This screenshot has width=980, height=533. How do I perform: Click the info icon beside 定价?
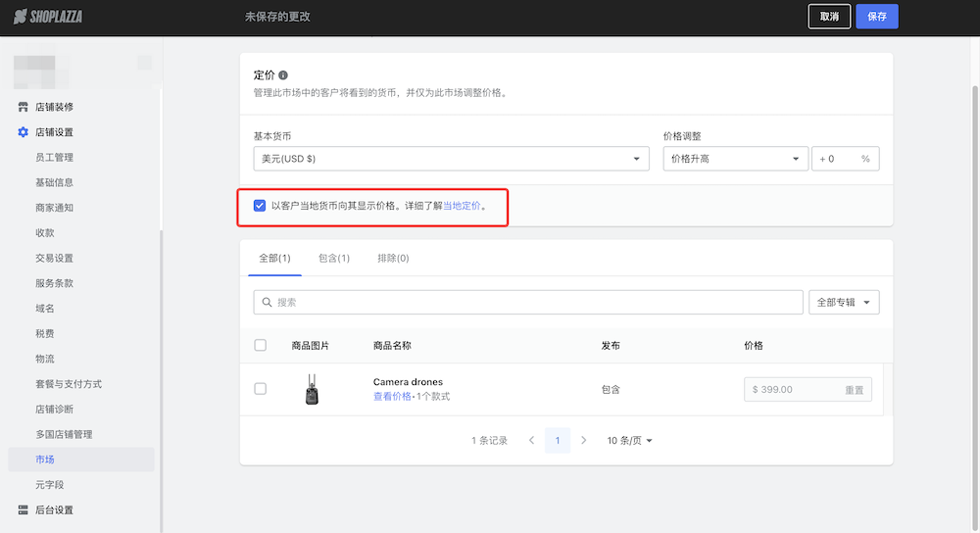[x=283, y=75]
